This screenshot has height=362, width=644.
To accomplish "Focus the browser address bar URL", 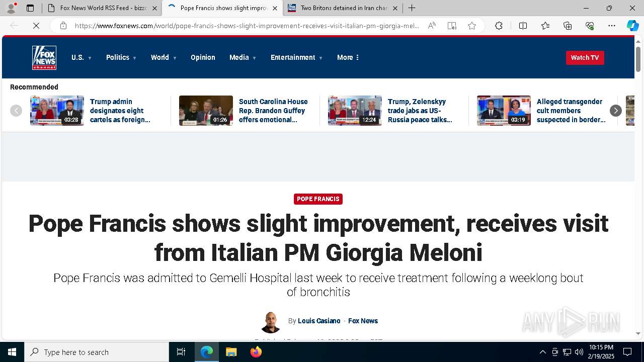I will coord(247,26).
